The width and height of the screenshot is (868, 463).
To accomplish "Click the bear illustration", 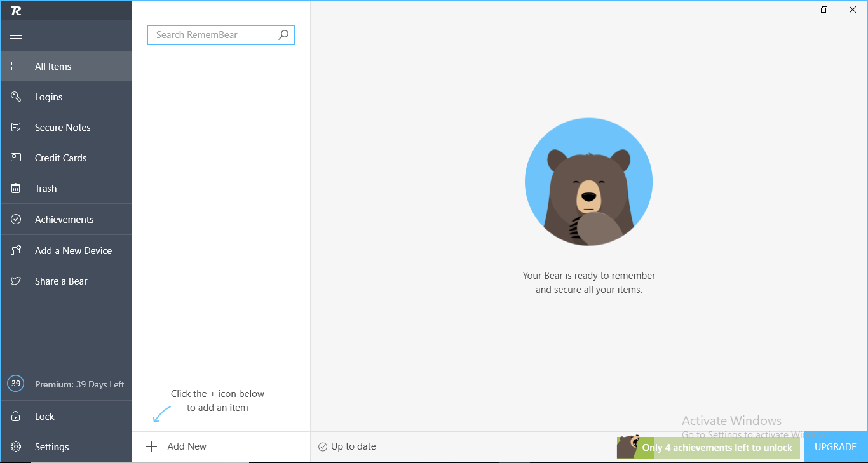I will (x=588, y=182).
